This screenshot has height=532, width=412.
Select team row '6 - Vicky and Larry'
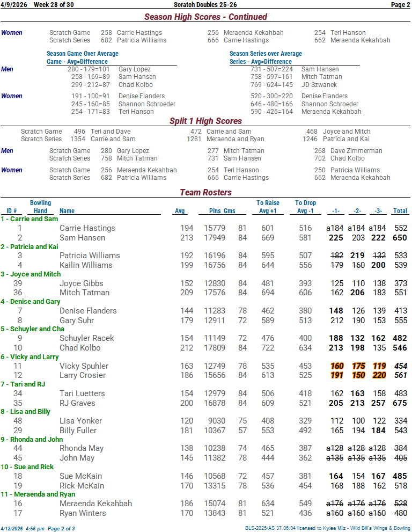pyautogui.click(x=30, y=357)
